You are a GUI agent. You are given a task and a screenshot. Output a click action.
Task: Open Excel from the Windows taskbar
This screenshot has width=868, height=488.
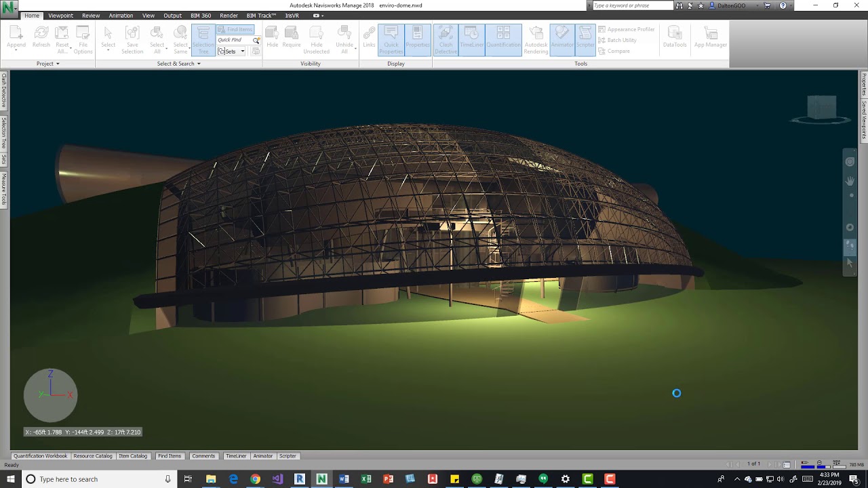click(366, 479)
